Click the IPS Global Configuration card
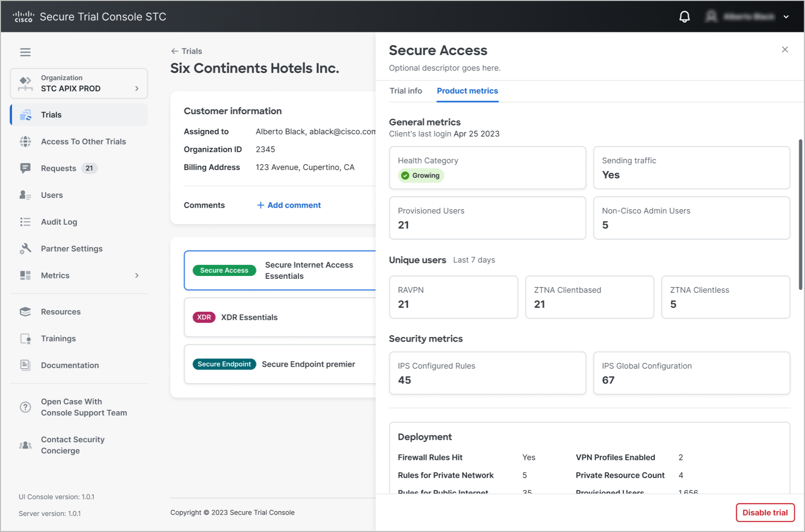805x532 pixels. (x=691, y=373)
